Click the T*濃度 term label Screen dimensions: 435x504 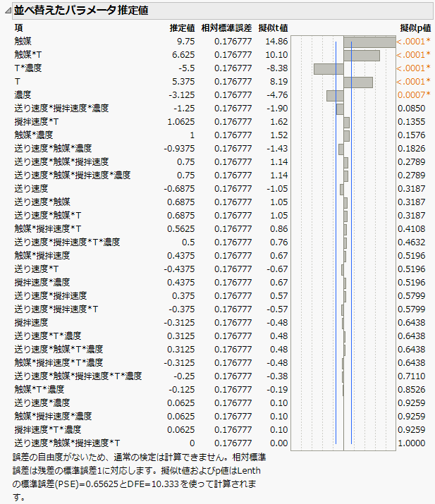[28, 68]
